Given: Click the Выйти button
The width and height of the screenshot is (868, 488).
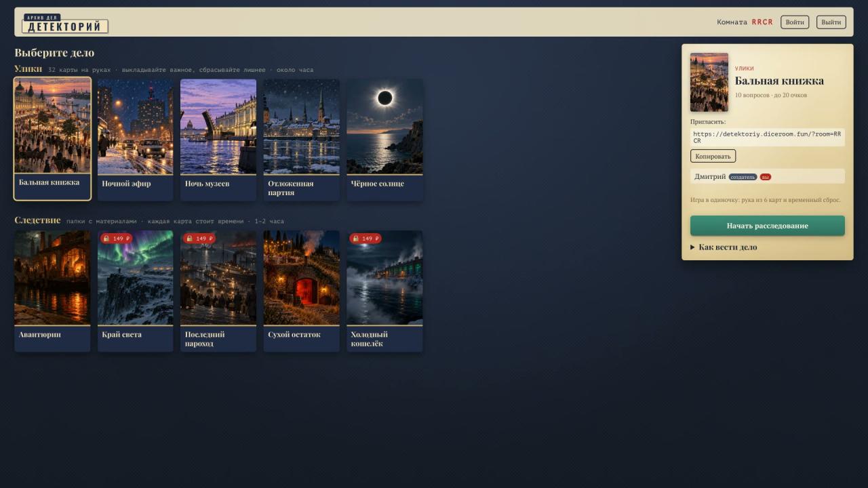Looking at the screenshot, I should coord(831,22).
